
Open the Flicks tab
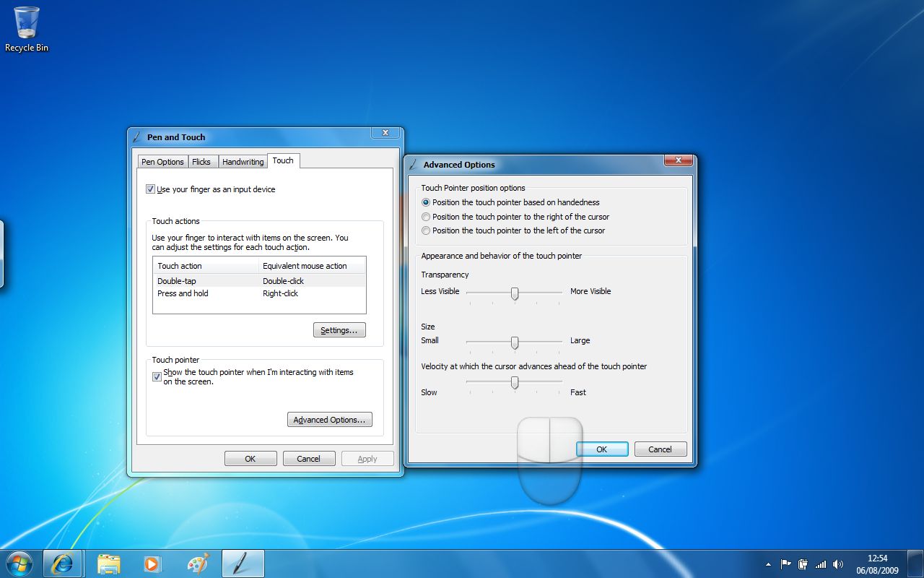(x=201, y=162)
